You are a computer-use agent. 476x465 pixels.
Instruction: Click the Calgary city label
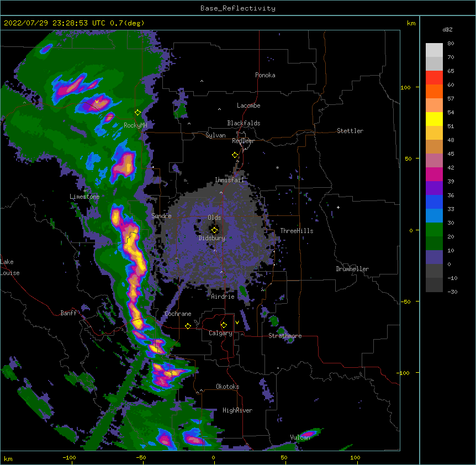[x=220, y=333]
